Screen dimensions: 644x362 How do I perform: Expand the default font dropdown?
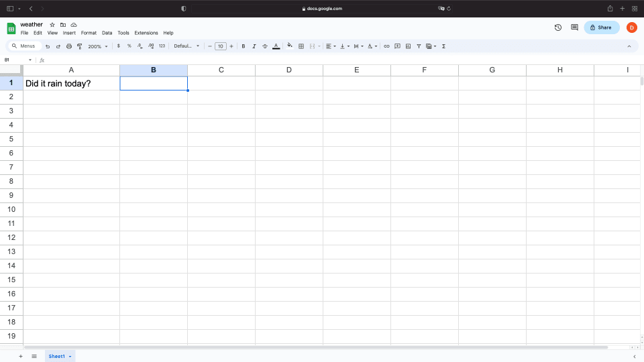pyautogui.click(x=186, y=46)
